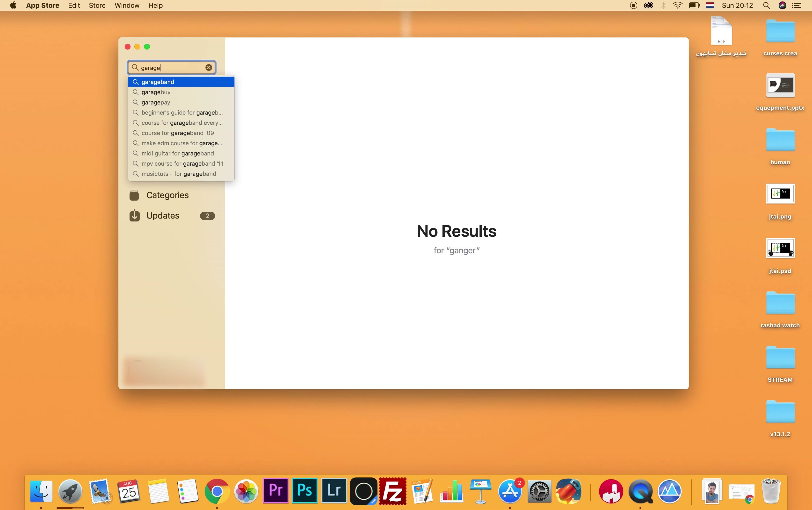Open the blue Q player app in the Dock
The height and width of the screenshot is (510, 812).
click(640, 491)
